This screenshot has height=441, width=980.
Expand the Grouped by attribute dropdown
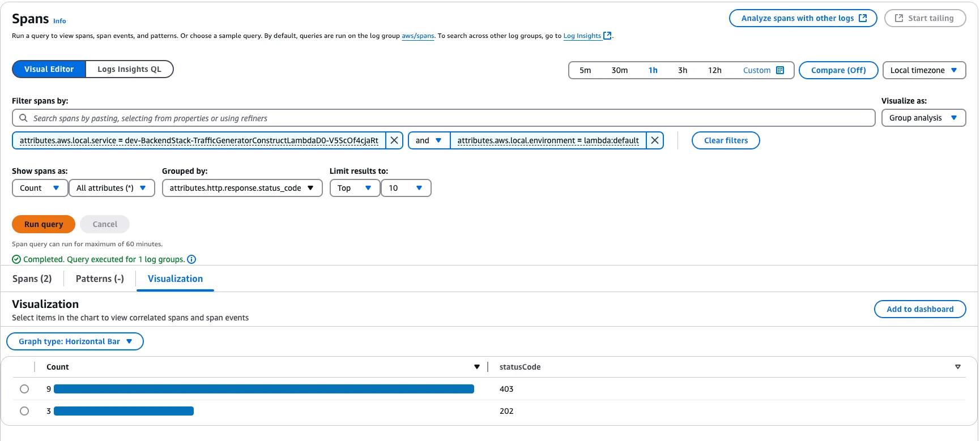click(x=242, y=188)
